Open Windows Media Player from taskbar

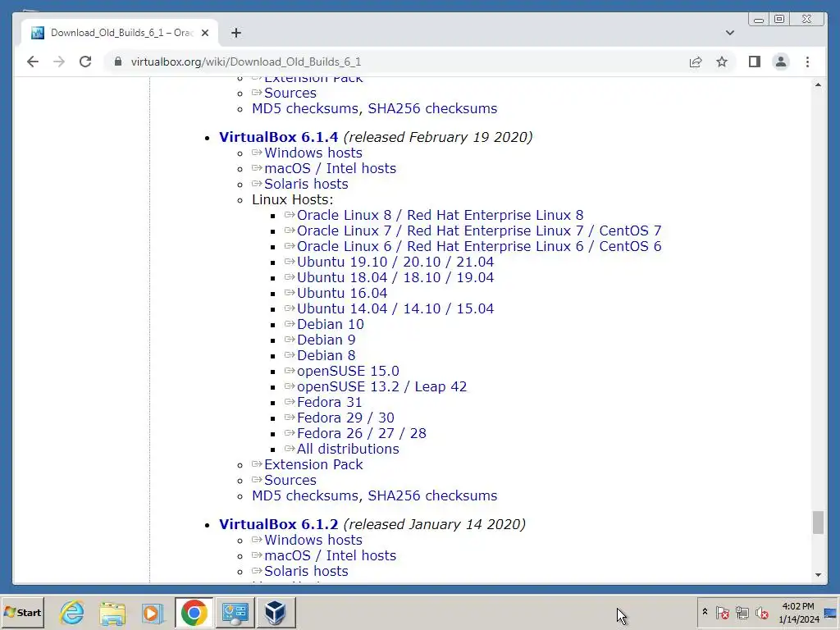[x=153, y=612]
